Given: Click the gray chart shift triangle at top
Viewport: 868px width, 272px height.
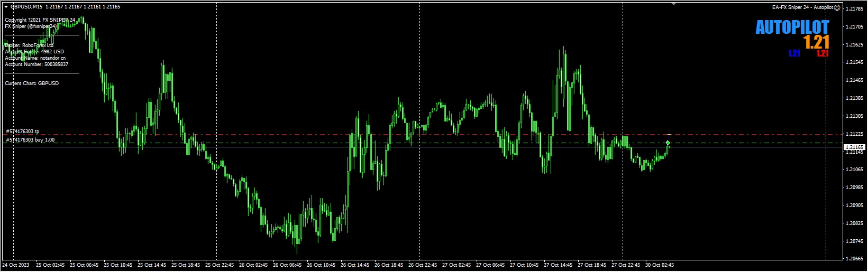Looking at the screenshot, I should tap(673, 4).
